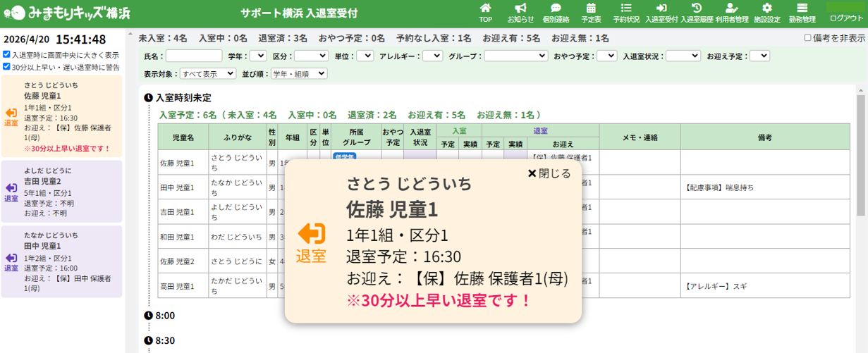Open 利用者管理 users icon
Screen dimensions: 868x353
(732, 13)
